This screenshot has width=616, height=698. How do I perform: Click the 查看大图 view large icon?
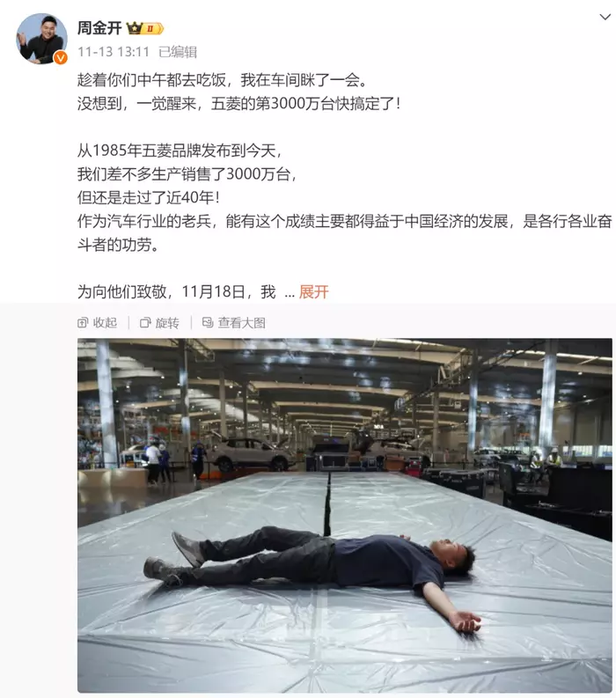[208, 322]
